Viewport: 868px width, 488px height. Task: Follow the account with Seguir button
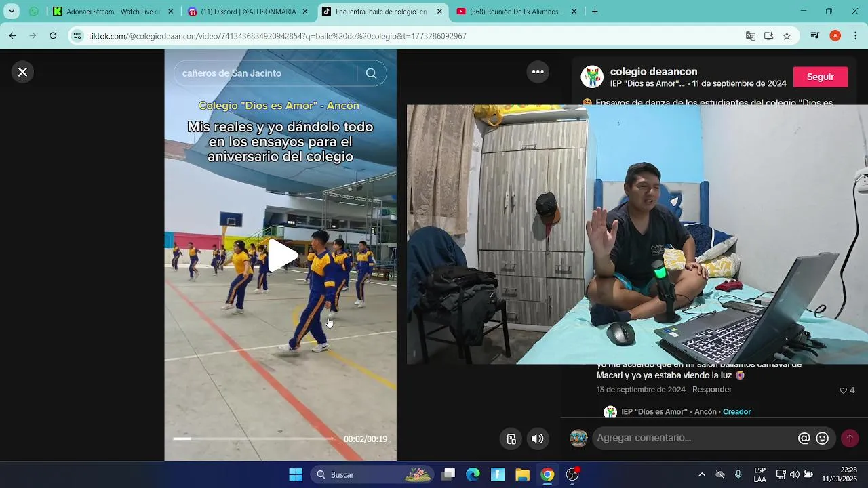click(820, 77)
